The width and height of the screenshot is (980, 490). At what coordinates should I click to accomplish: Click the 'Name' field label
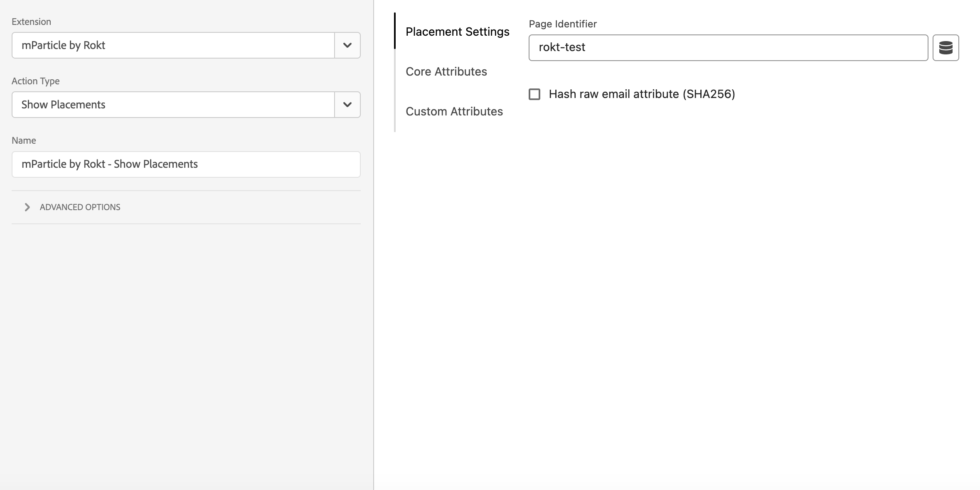click(x=24, y=140)
